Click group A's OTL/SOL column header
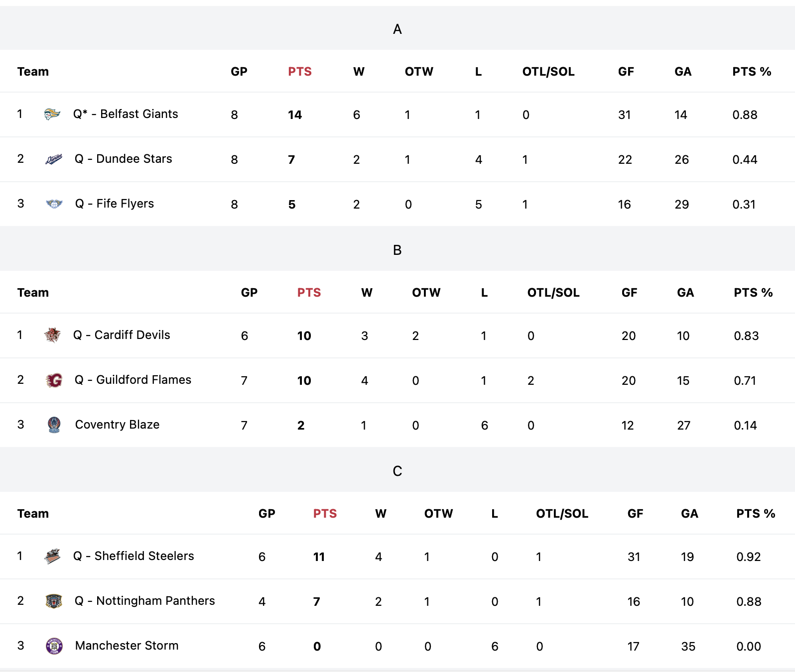The image size is (795, 672). point(548,72)
